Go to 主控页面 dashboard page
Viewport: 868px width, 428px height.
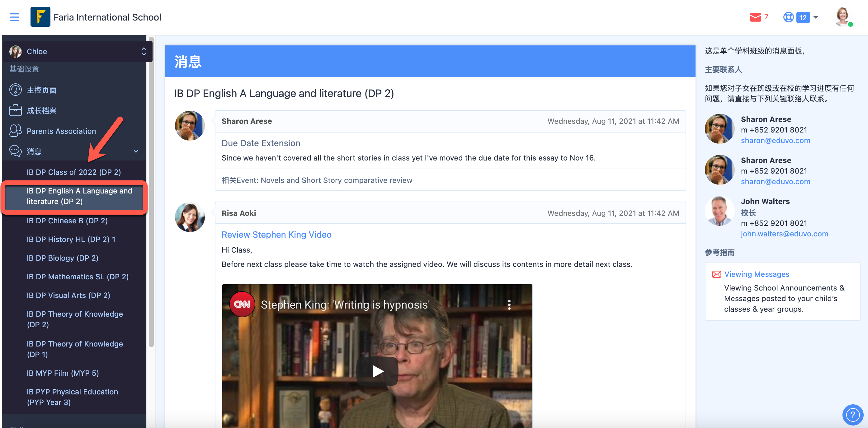point(41,90)
